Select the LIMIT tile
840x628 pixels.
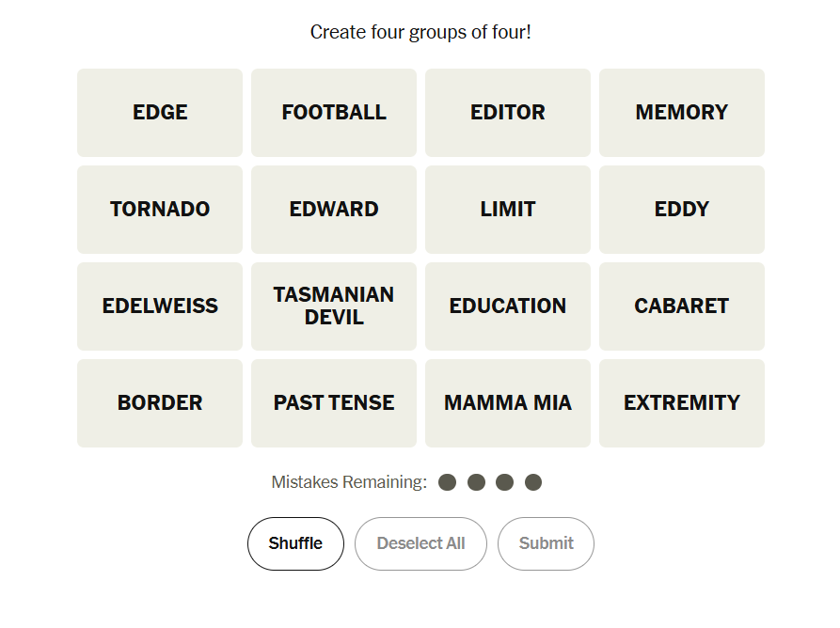508,210
